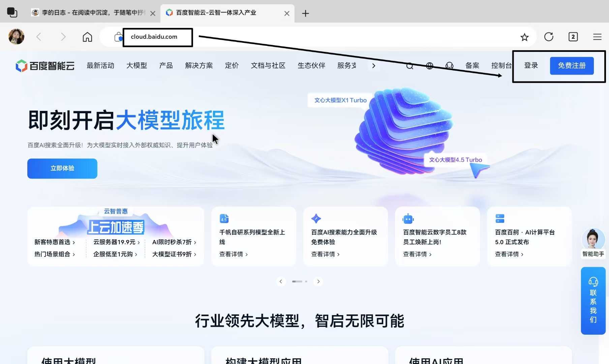Click the 登录 link
Image resolution: width=609 pixels, height=364 pixels.
531,65
